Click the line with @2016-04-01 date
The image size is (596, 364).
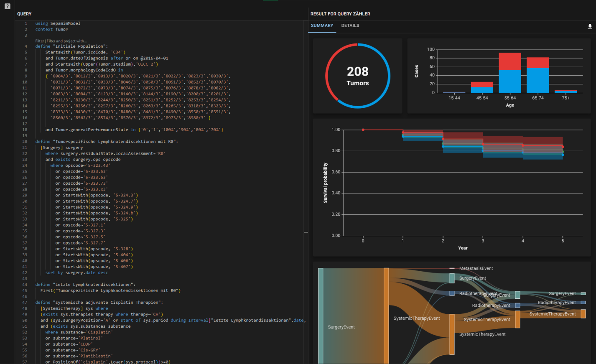tap(107, 58)
